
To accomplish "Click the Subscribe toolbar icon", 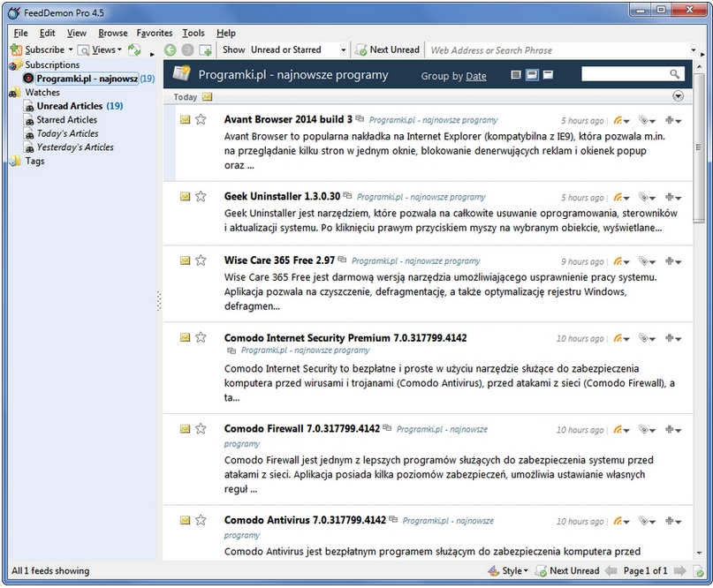I will pyautogui.click(x=17, y=49).
